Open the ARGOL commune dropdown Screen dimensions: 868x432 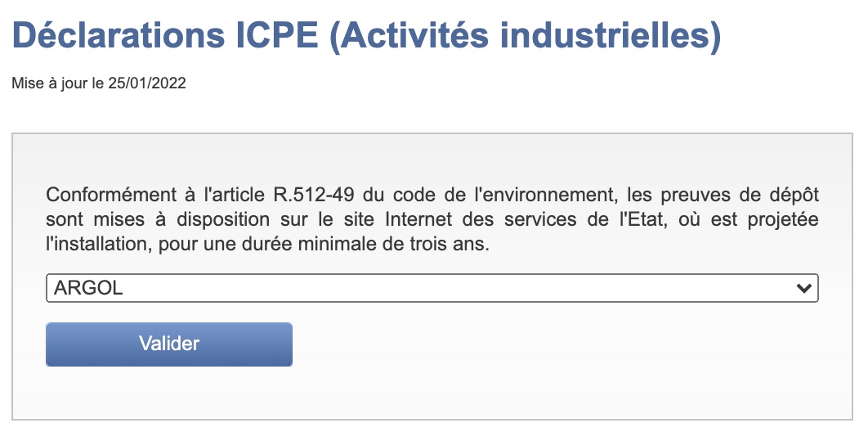tap(432, 288)
